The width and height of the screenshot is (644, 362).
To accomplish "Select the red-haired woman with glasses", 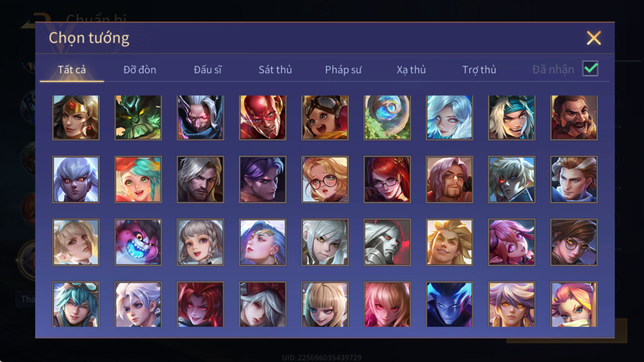I will (387, 179).
